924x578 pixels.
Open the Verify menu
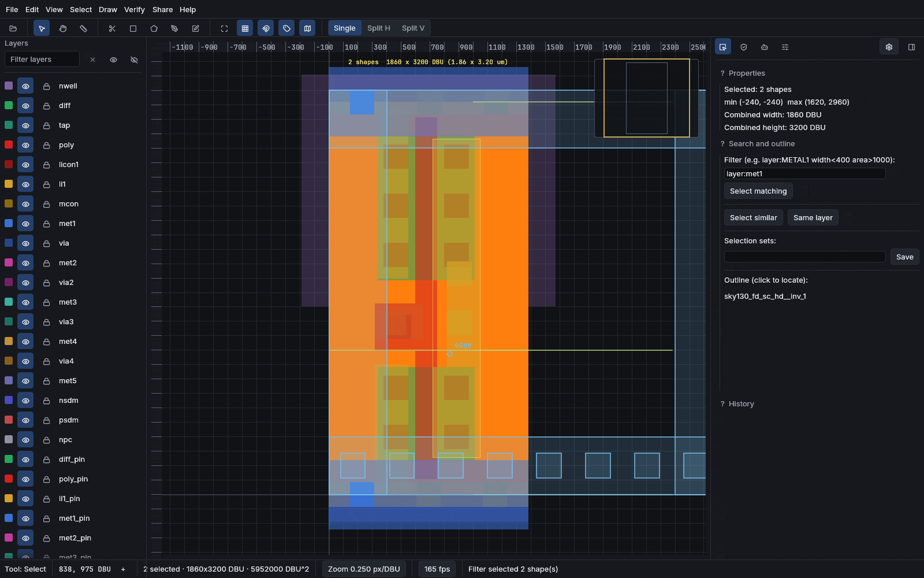click(135, 9)
